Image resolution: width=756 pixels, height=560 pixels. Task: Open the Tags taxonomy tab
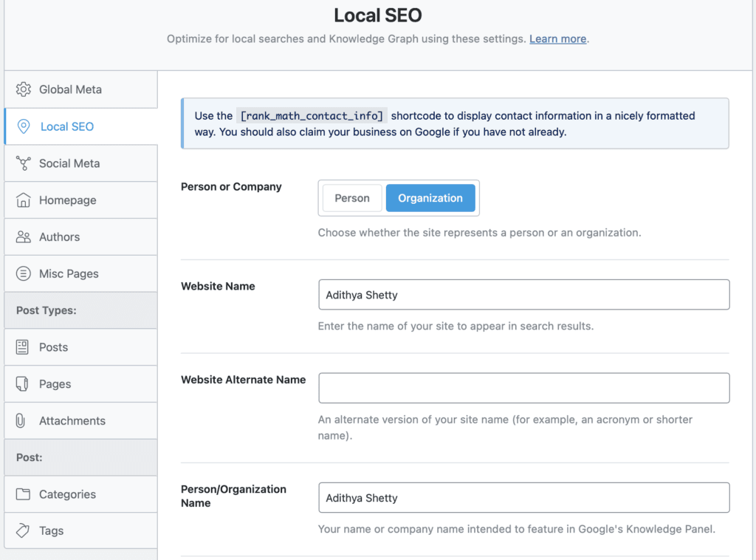pyautogui.click(x=81, y=530)
